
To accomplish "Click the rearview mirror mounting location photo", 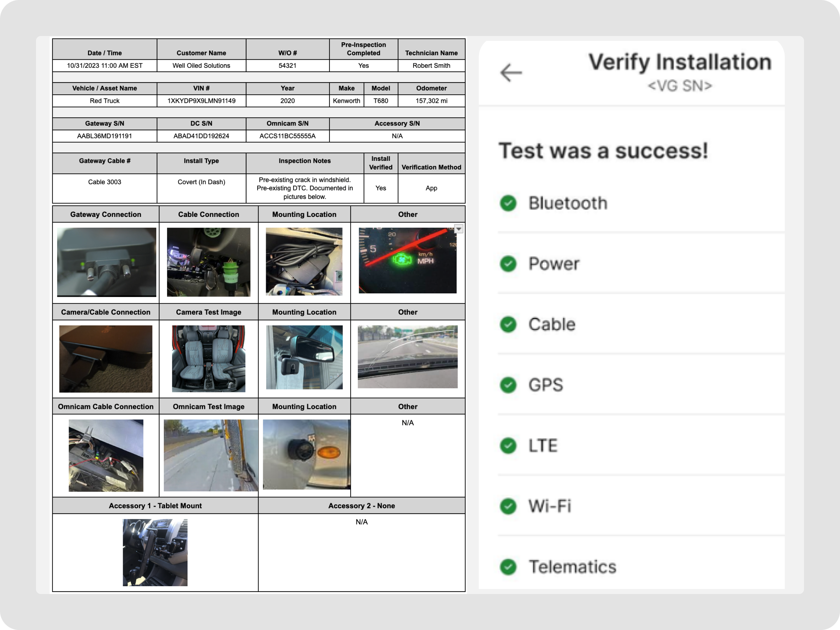I will click(x=304, y=357).
